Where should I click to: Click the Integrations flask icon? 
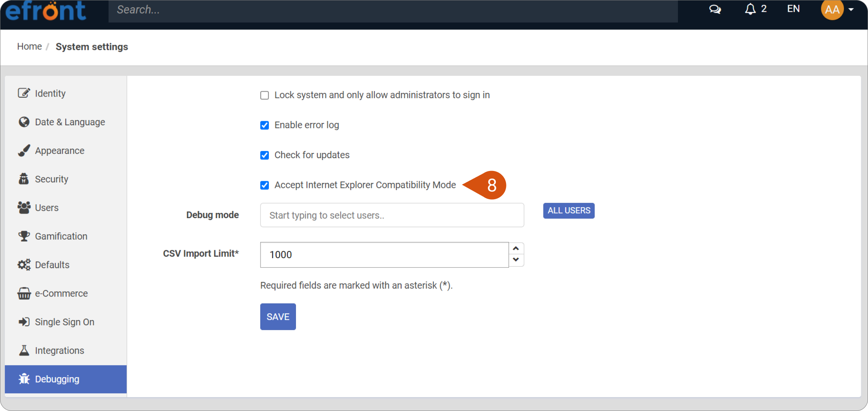pyautogui.click(x=24, y=350)
